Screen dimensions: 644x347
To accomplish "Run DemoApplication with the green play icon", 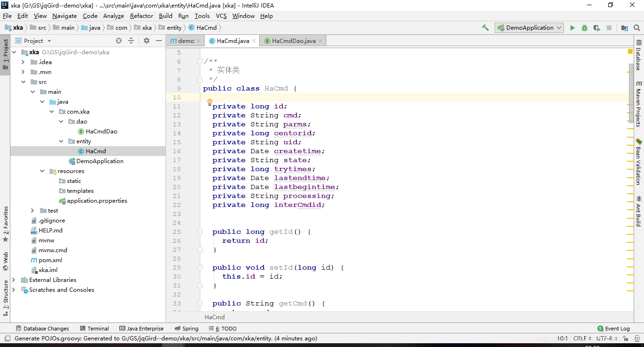I will point(572,28).
